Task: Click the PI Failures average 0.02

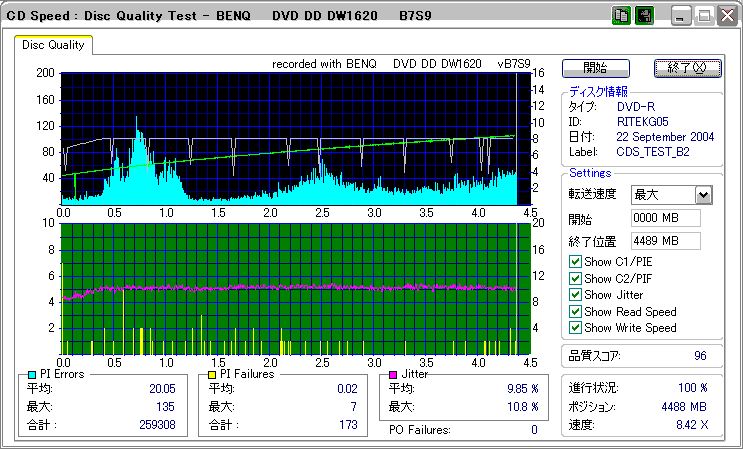Action: pos(347,389)
